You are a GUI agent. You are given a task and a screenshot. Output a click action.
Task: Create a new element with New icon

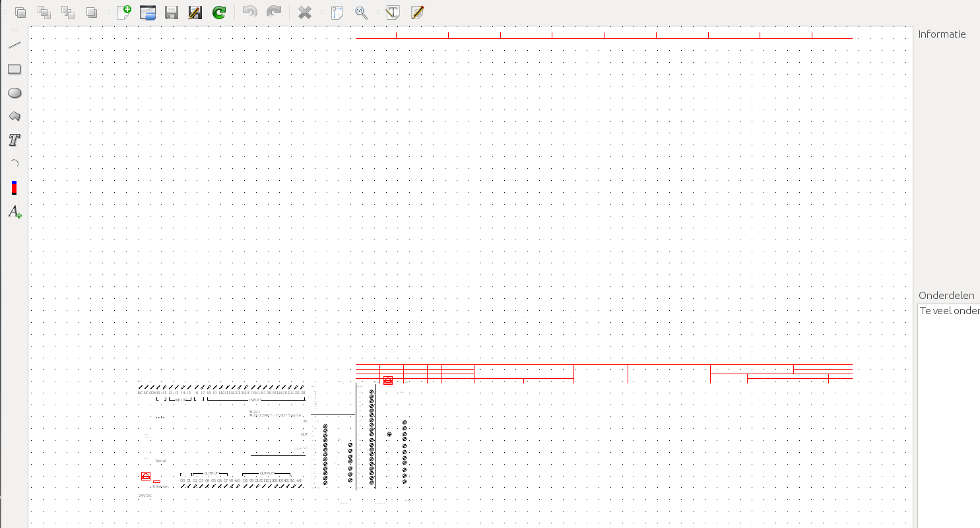tap(123, 12)
